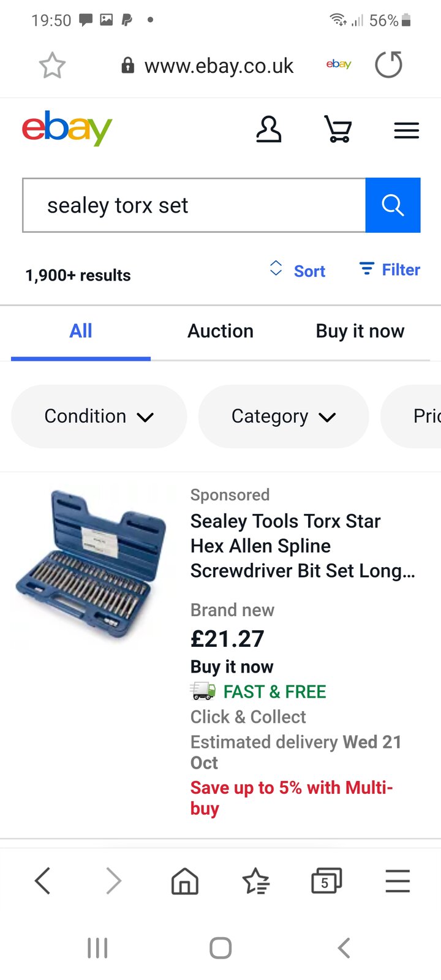This screenshot has width=441, height=980.
Task: Open the browser bottom menu icon
Action: click(x=398, y=882)
